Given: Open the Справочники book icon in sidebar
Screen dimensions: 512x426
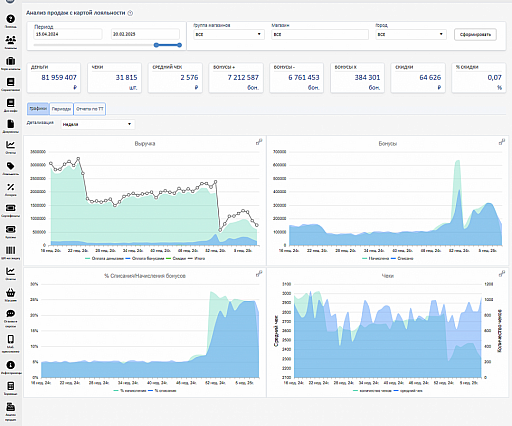Looking at the screenshot, I should pyautogui.click(x=11, y=82).
